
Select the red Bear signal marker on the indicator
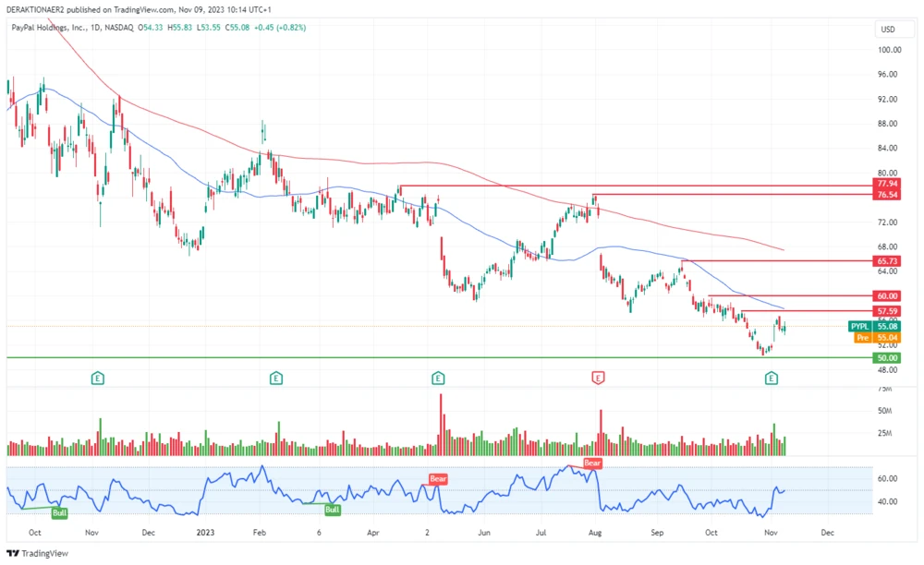(591, 463)
